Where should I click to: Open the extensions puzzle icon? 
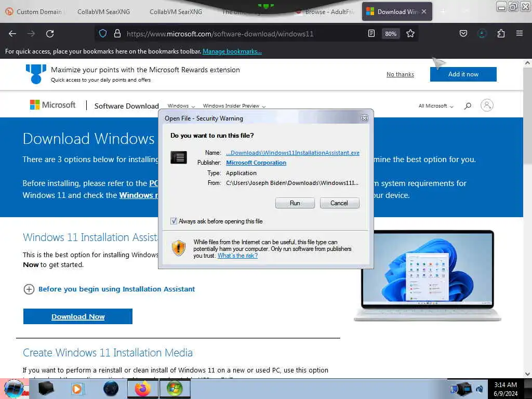[501, 33]
